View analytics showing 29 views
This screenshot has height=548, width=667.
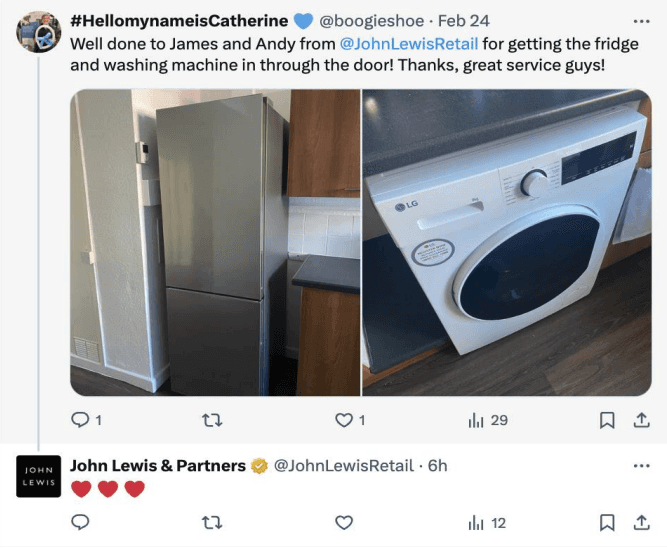(x=487, y=420)
